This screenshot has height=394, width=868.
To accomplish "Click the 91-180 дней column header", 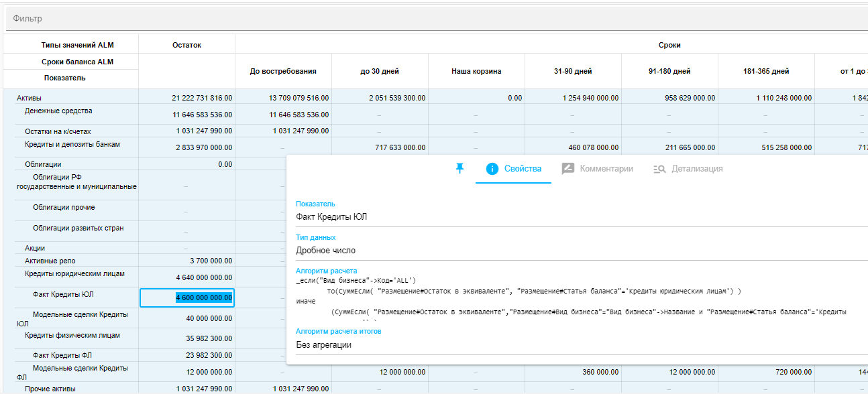I will click(669, 71).
